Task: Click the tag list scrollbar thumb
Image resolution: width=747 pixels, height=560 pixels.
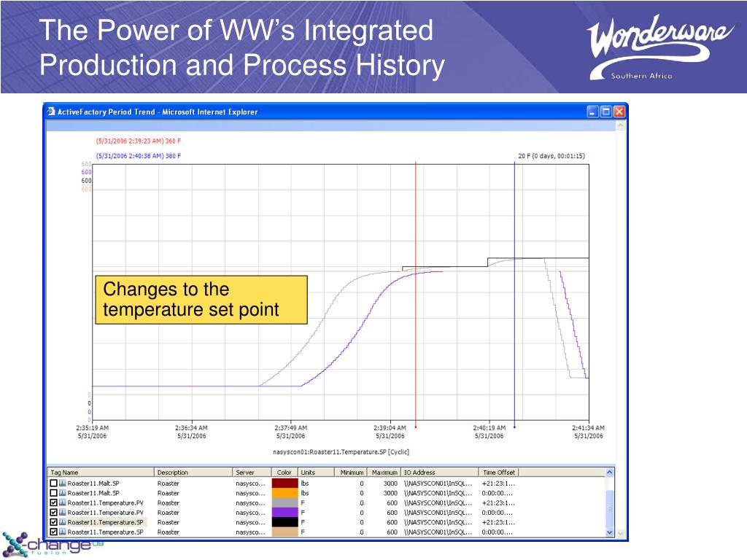Action: click(x=609, y=507)
